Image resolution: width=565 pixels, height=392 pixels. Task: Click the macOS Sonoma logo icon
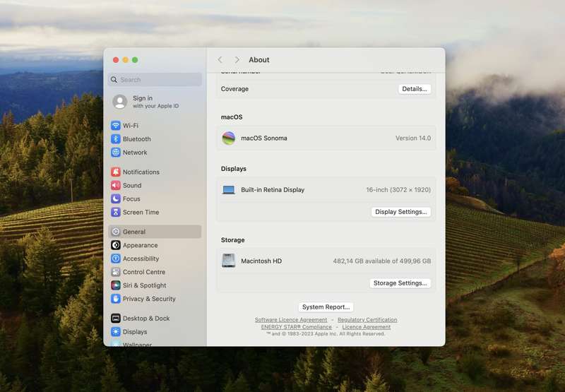228,138
